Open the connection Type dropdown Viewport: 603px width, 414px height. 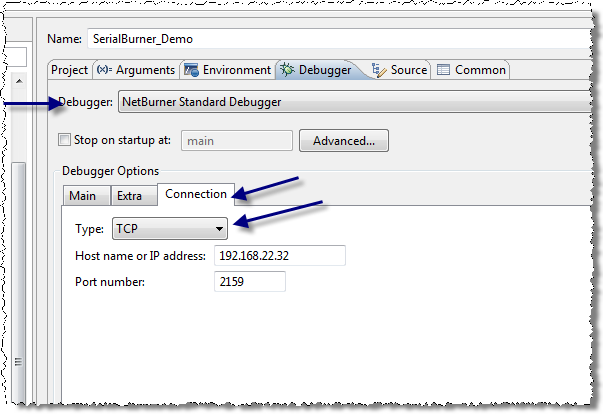(x=170, y=229)
